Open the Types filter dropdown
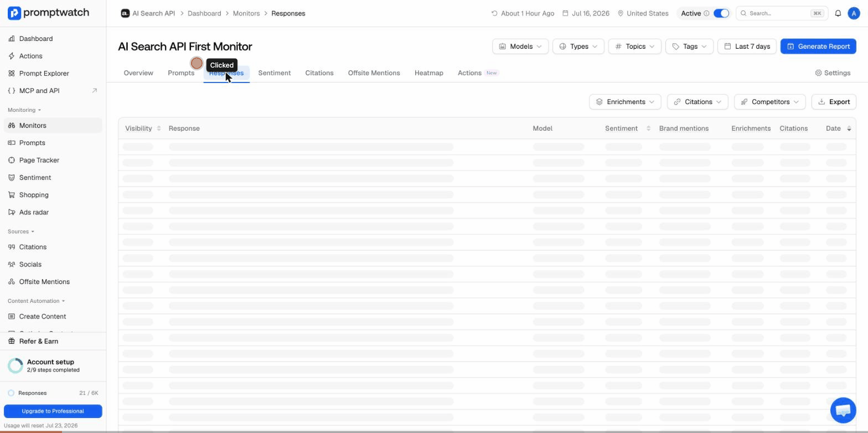The width and height of the screenshot is (868, 433). pyautogui.click(x=578, y=47)
